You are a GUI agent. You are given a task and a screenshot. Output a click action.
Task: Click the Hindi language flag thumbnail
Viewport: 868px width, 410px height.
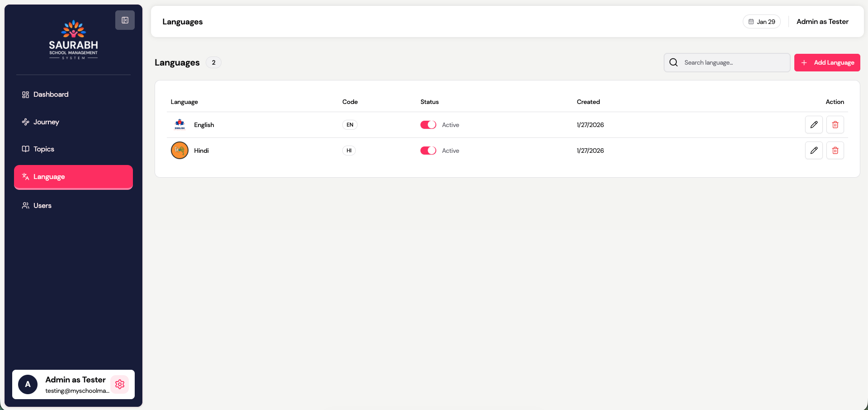pyautogui.click(x=179, y=151)
